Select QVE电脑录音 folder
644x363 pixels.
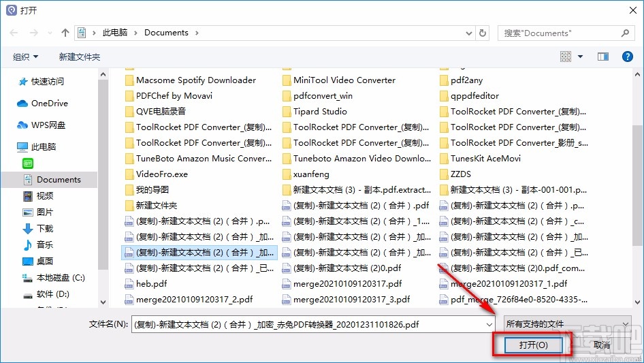pyautogui.click(x=155, y=112)
